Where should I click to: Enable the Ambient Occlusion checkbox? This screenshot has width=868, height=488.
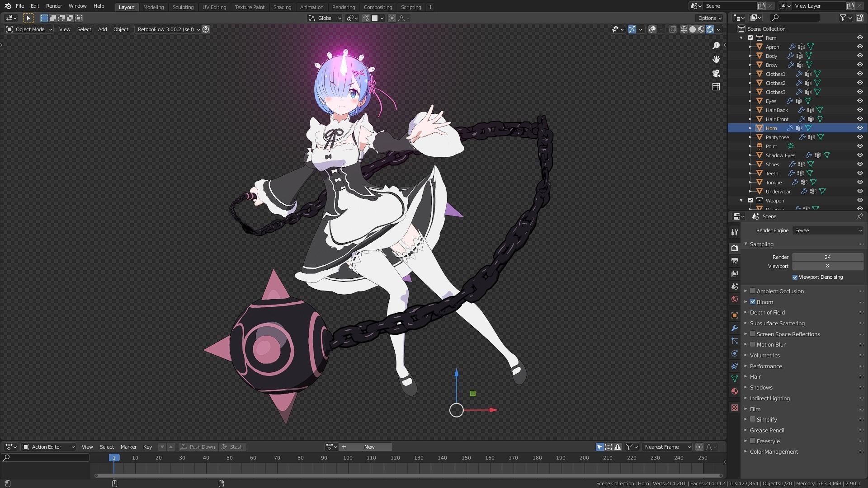click(x=753, y=291)
